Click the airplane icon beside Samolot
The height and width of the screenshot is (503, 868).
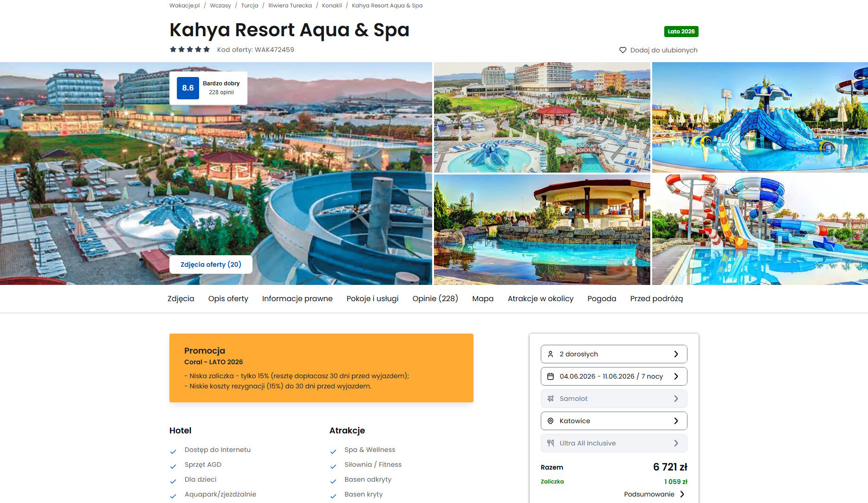551,399
